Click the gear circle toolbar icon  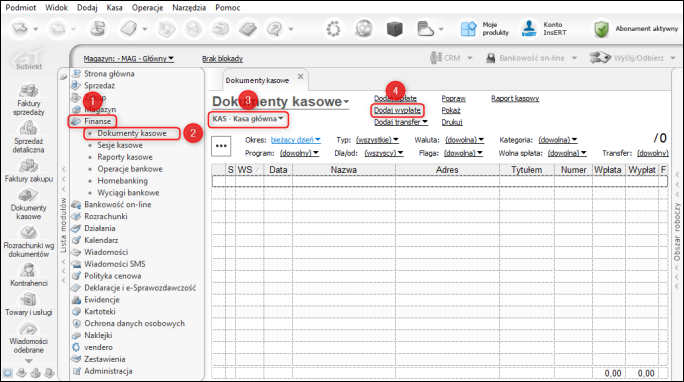click(x=333, y=29)
